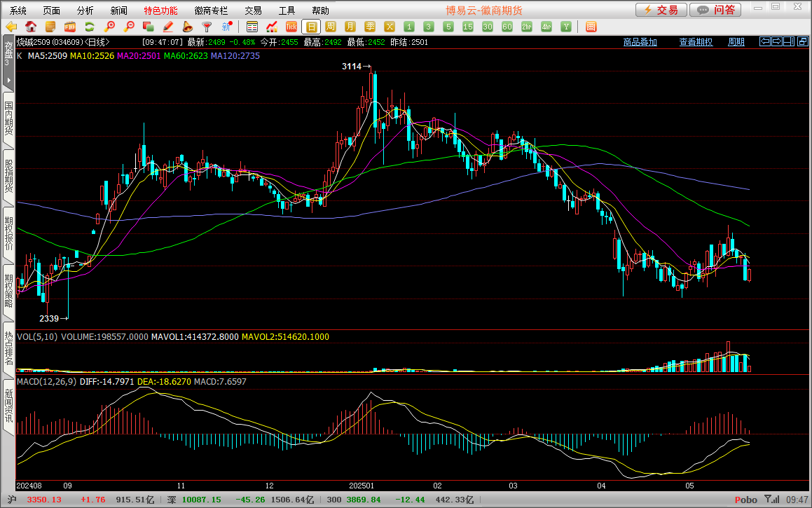Select the 15-minute period button
Viewport: 812px width, 508px height.
click(468, 27)
